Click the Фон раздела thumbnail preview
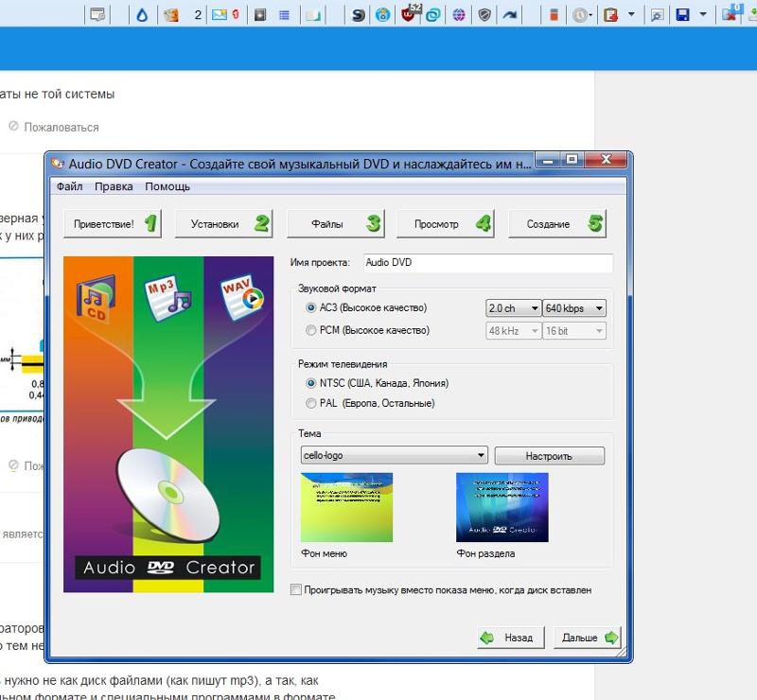757x700 pixels. [x=502, y=507]
